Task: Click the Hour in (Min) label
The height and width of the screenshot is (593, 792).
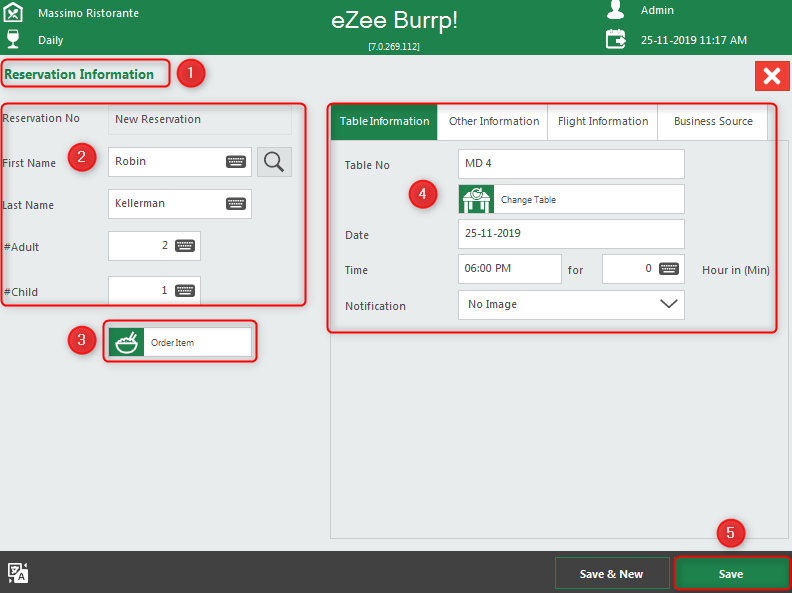Action: 736,270
